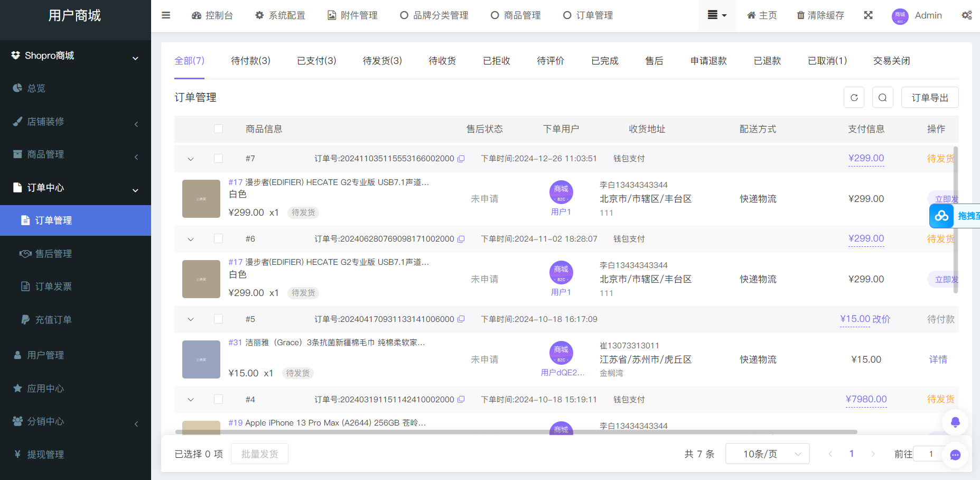Image resolution: width=980 pixels, height=480 pixels.
Task: Open the 10条/页 page size dropdown
Action: tap(767, 453)
